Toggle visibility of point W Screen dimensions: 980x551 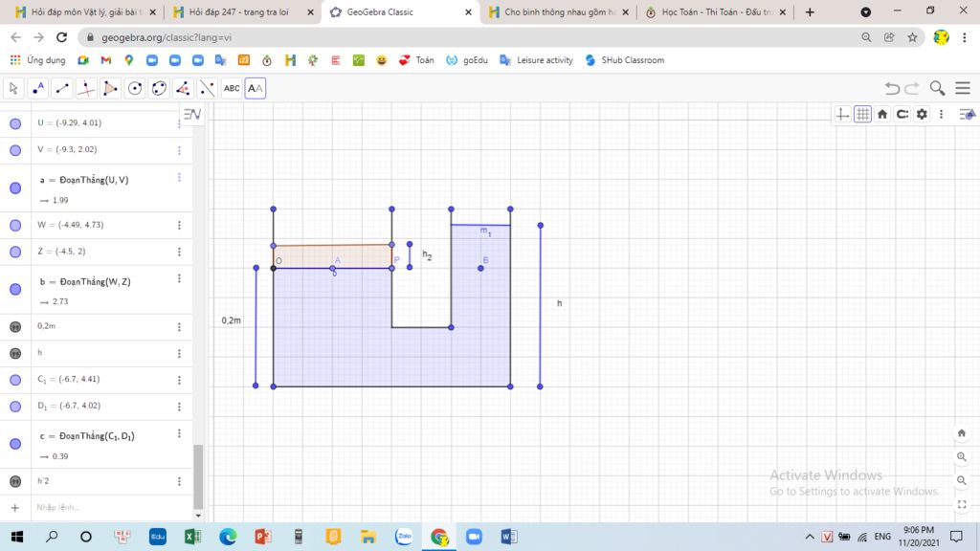click(15, 225)
